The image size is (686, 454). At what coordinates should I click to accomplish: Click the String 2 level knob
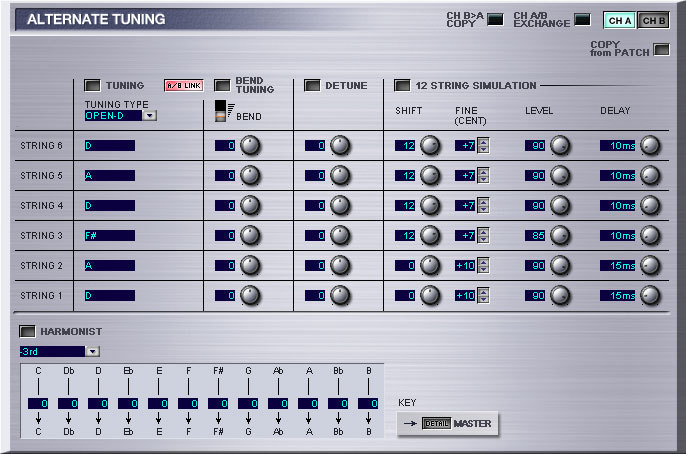coord(560,266)
